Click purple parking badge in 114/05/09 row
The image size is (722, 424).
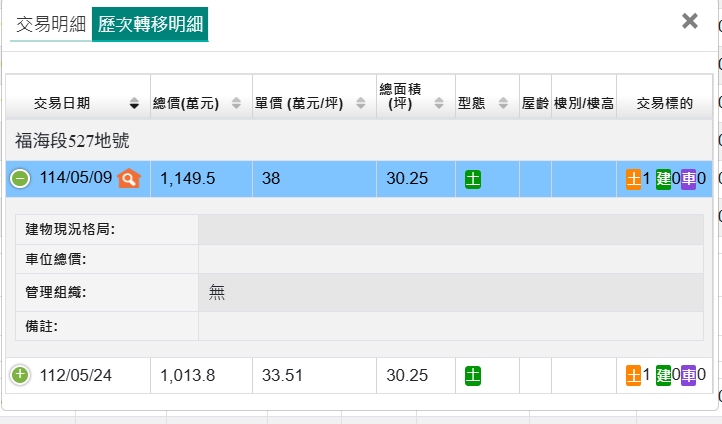pyautogui.click(x=689, y=179)
